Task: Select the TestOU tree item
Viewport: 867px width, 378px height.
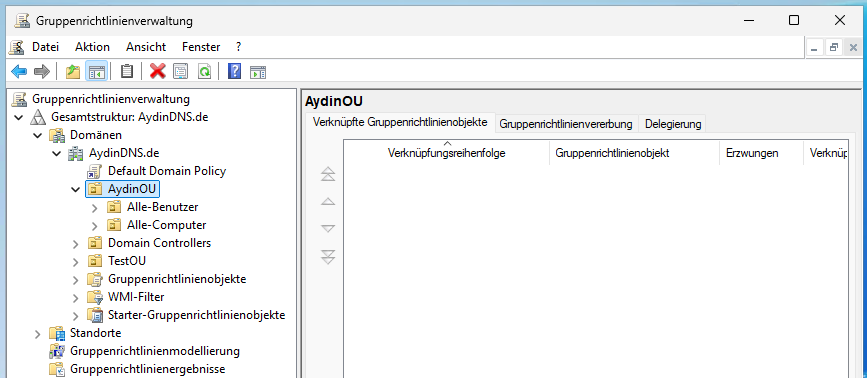Action: tap(127, 261)
